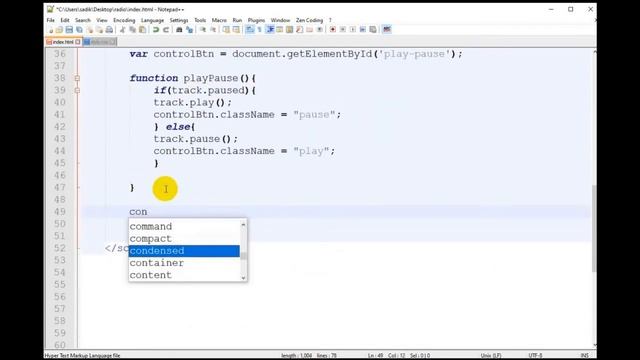The width and height of the screenshot is (640, 360).
Task: Click the New file toolbar icon
Action: (x=51, y=29)
